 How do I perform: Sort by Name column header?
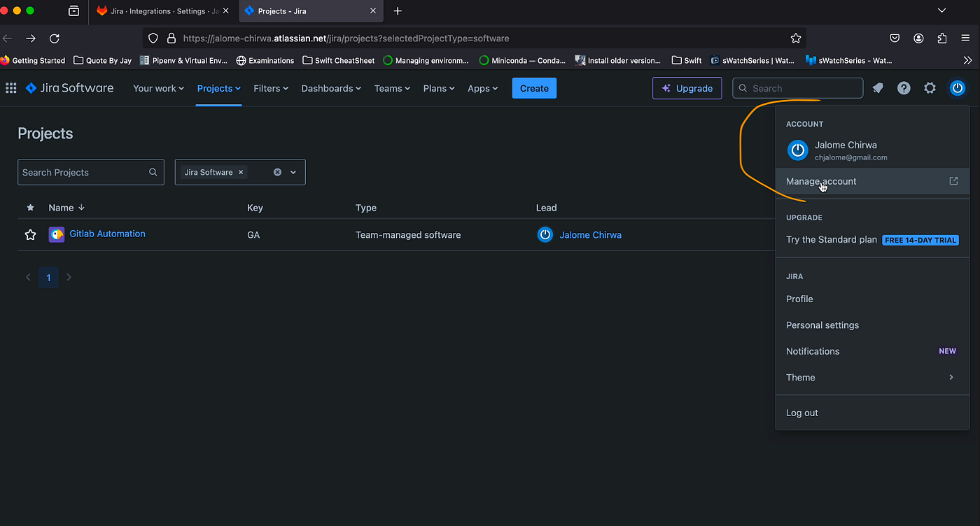66,208
